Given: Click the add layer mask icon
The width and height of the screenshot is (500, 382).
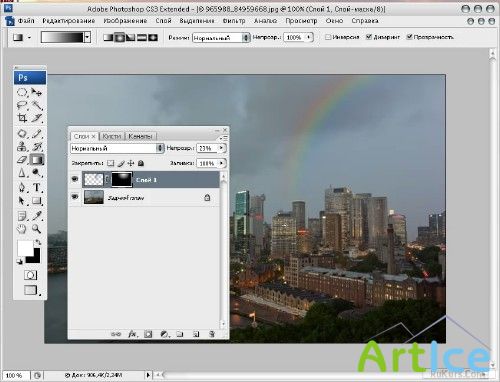Looking at the screenshot, I should (148, 334).
